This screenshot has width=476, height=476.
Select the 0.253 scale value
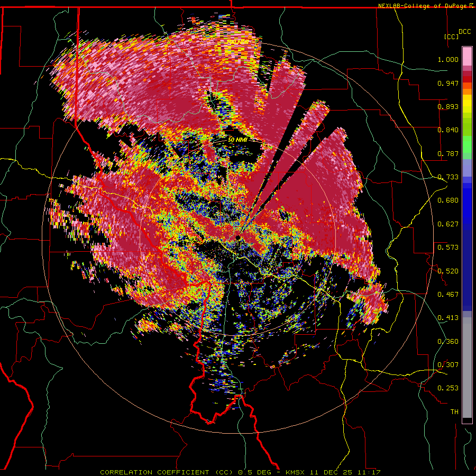click(x=448, y=388)
